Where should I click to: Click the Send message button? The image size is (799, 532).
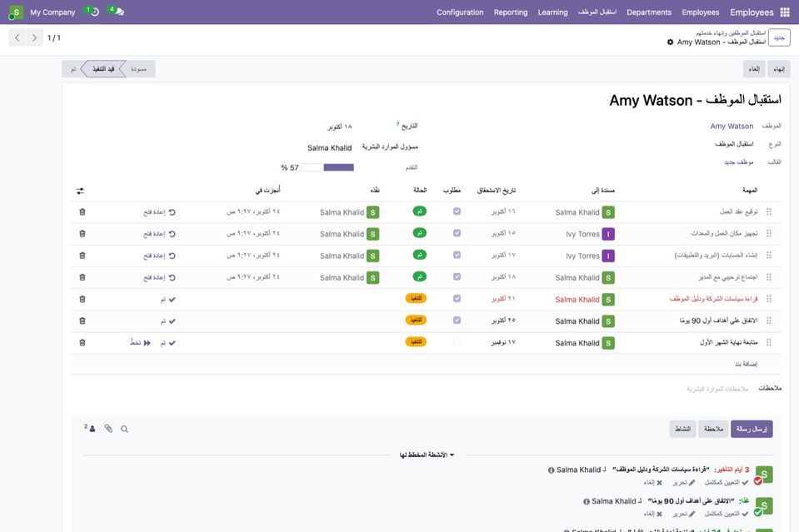click(752, 429)
